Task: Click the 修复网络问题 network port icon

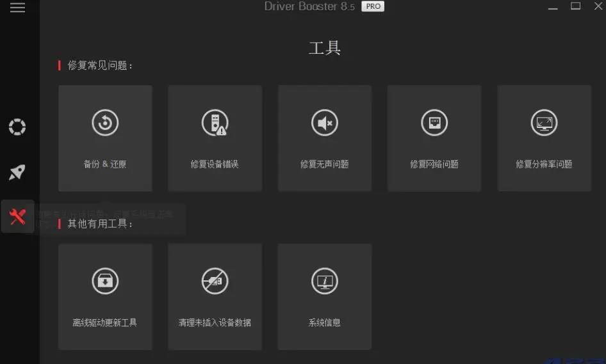Action: coord(434,123)
